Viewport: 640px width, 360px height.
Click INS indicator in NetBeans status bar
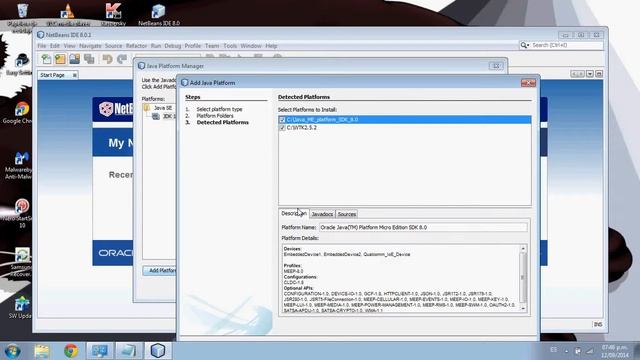[598, 324]
